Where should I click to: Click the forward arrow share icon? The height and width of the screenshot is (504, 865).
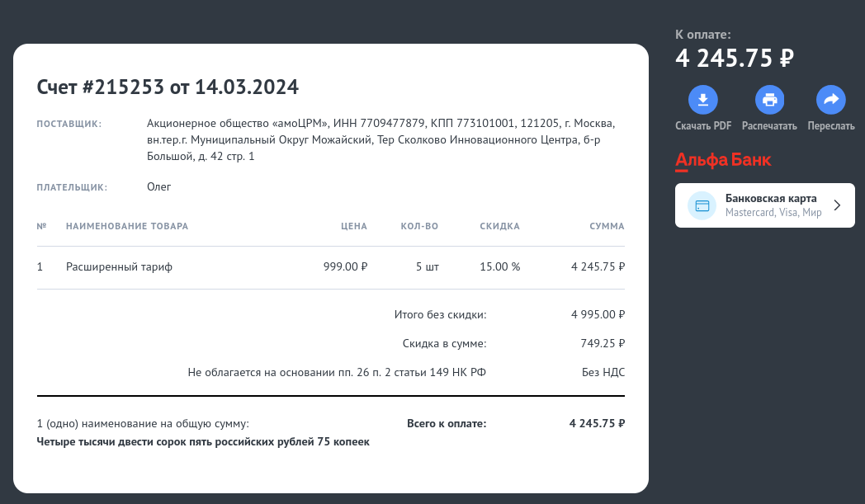click(x=831, y=101)
